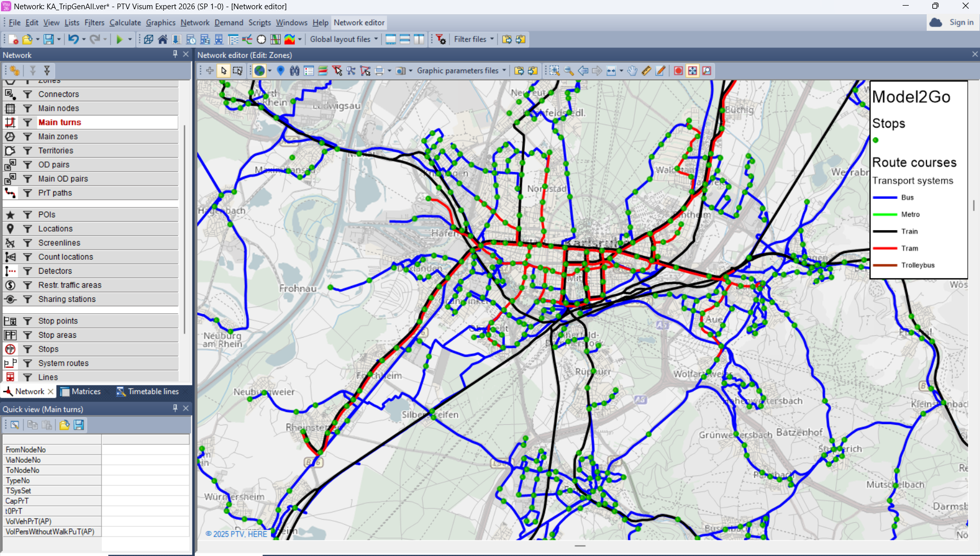
Task: Click the binoculars Find icon in the editor toolbar
Action: (294, 71)
